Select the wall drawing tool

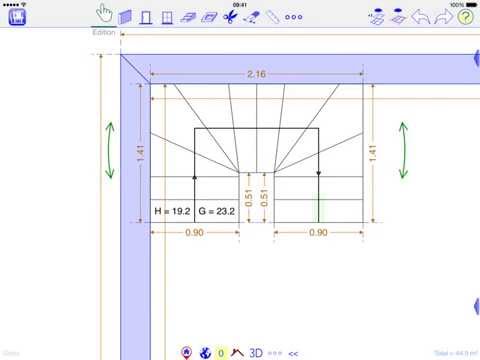[x=125, y=17]
